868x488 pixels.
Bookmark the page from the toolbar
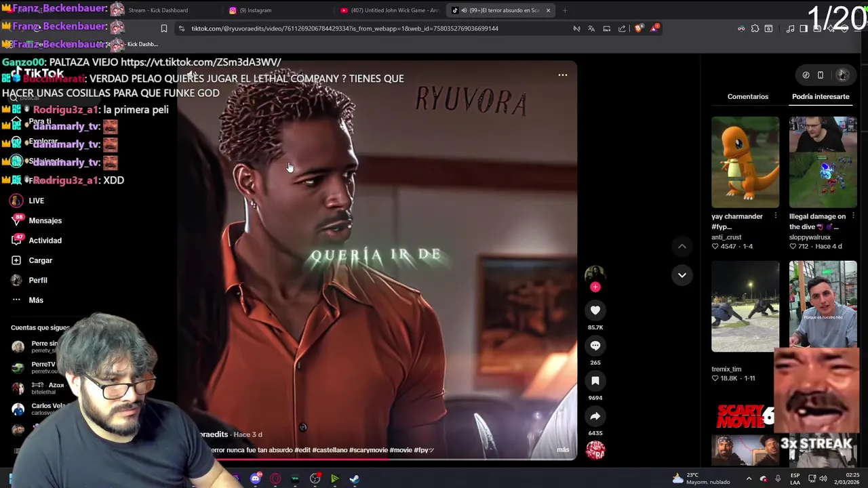[163, 28]
